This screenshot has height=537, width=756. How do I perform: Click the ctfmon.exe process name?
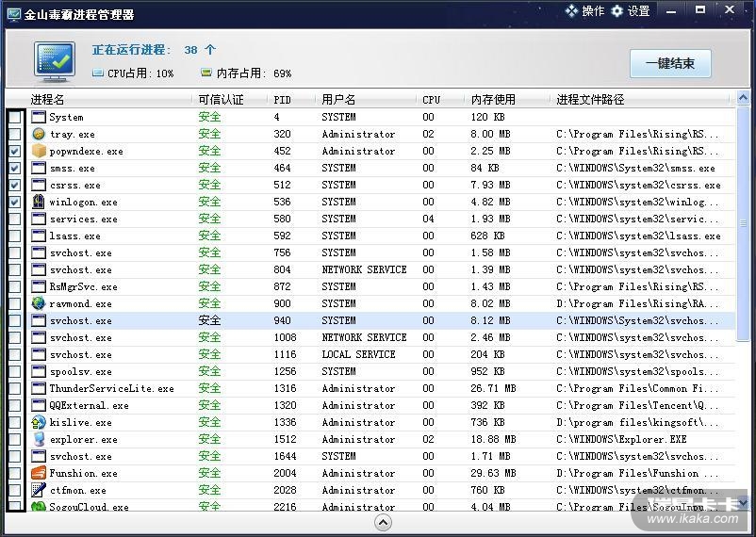pyautogui.click(x=77, y=490)
